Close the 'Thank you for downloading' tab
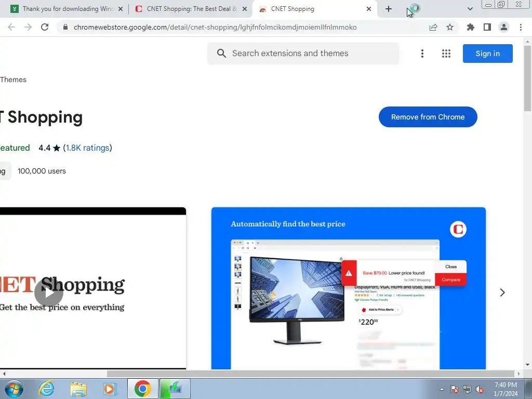 tap(121, 9)
